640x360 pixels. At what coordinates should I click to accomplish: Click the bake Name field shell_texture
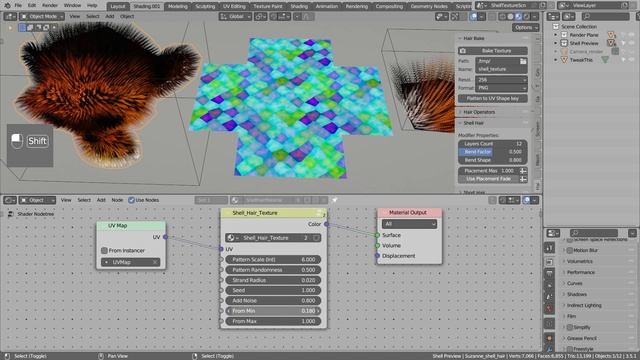click(x=501, y=69)
